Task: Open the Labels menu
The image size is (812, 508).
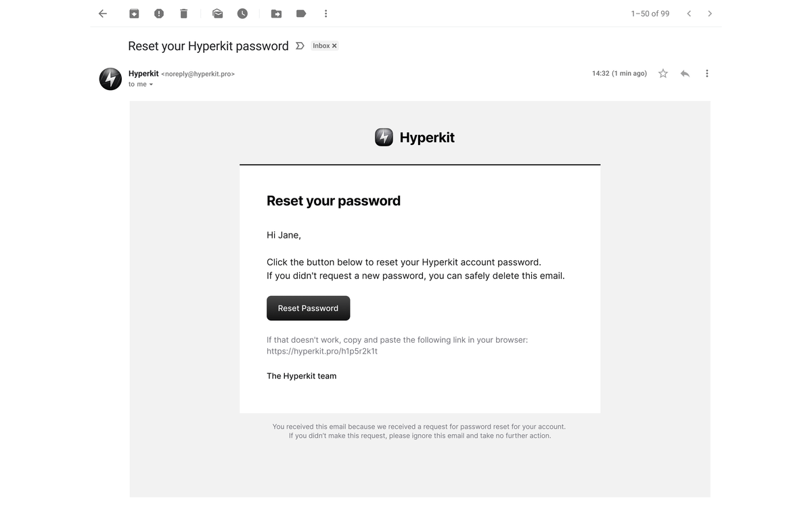Action: pos(301,14)
